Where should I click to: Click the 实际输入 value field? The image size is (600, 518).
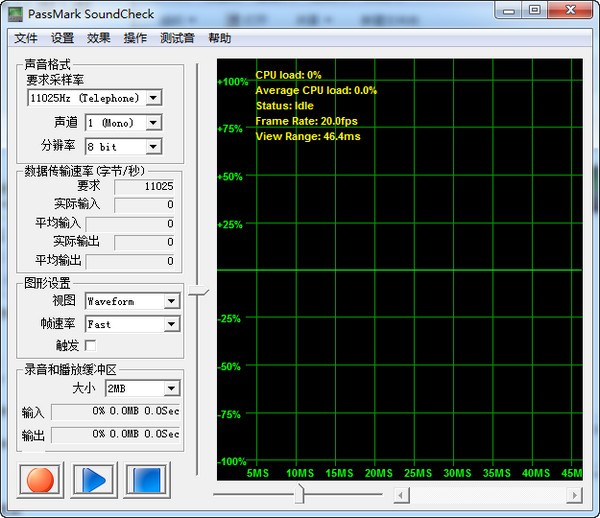(x=144, y=205)
